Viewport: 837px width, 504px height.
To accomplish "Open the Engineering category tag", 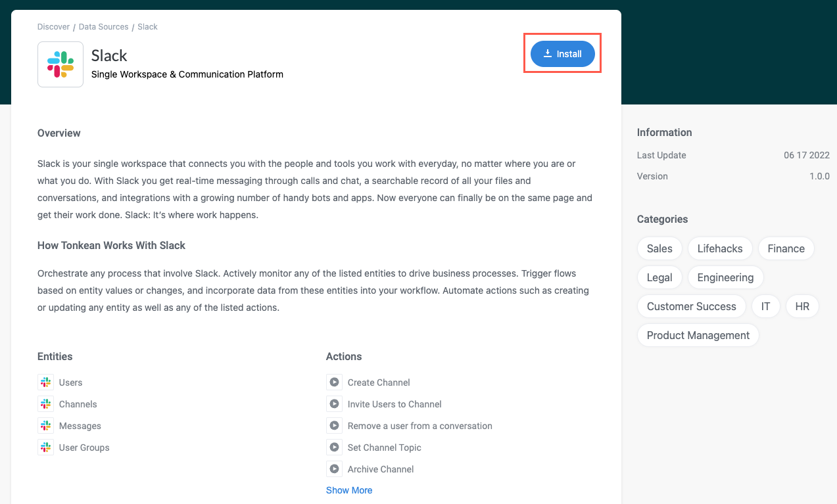I will coord(725,277).
